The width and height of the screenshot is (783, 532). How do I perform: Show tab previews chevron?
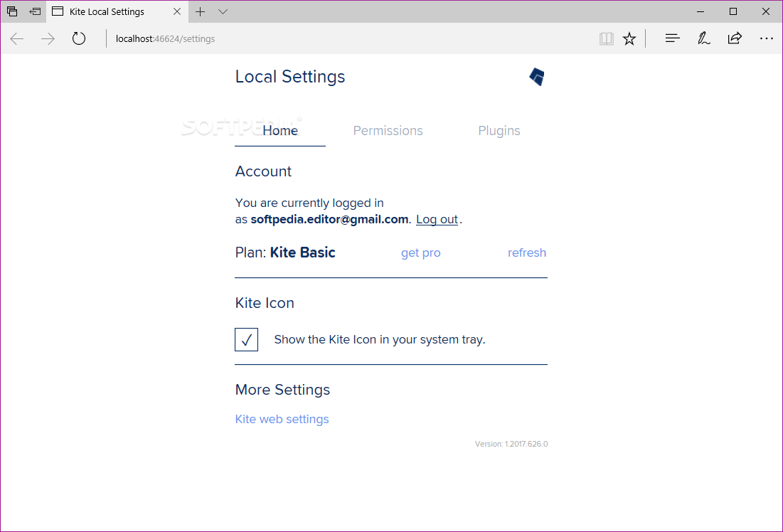(x=223, y=11)
